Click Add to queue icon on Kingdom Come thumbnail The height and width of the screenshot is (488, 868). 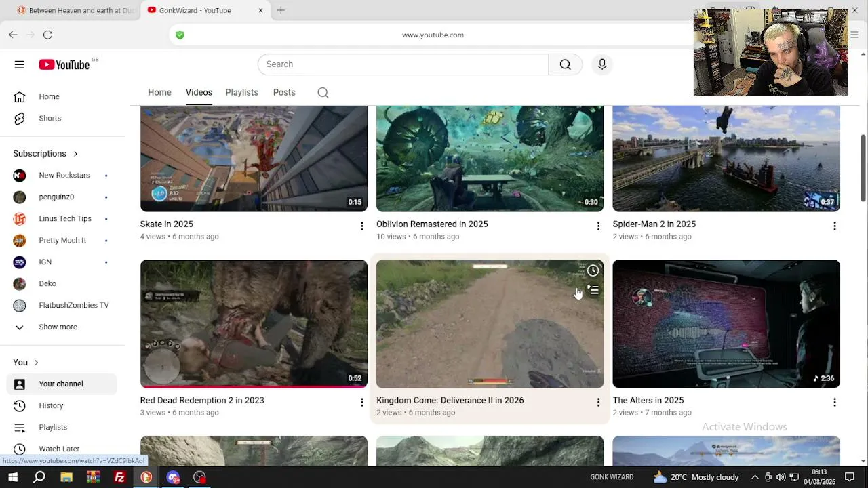click(593, 291)
